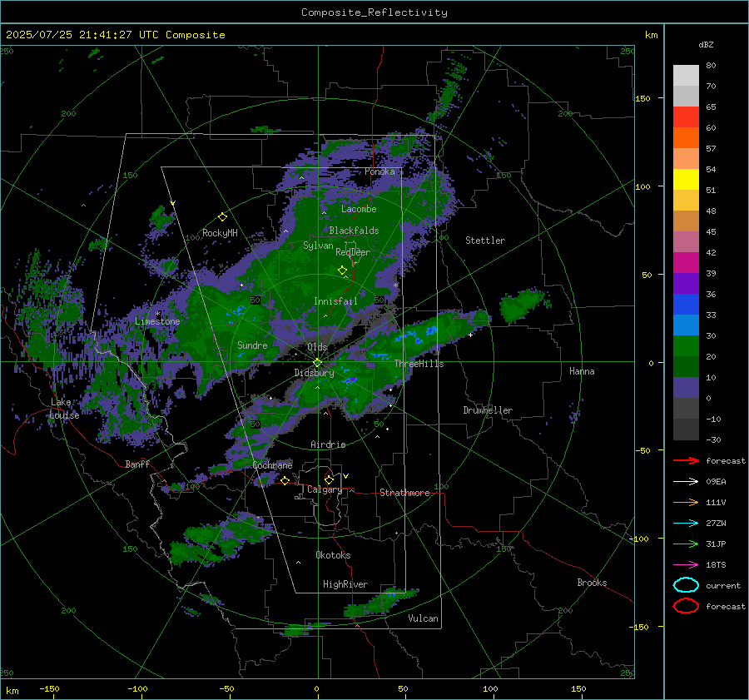Image resolution: width=749 pixels, height=700 pixels.
Task: Click the Olds city label
Action: [x=317, y=347]
